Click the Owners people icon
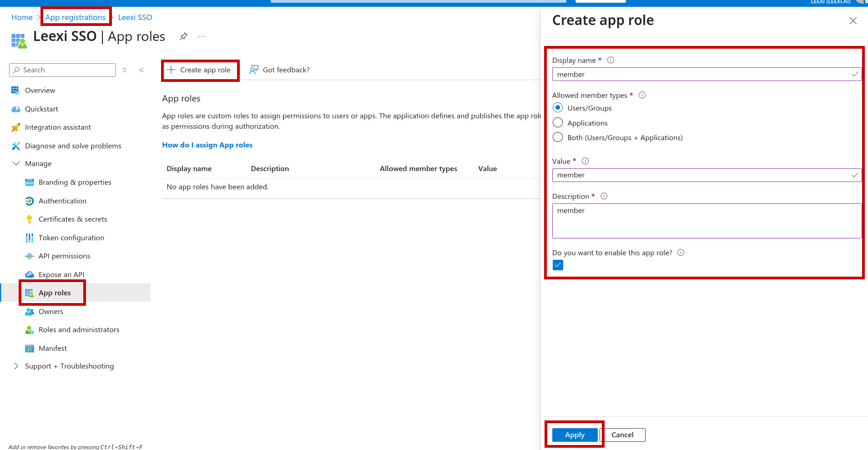The height and width of the screenshot is (450, 868). coord(30,312)
